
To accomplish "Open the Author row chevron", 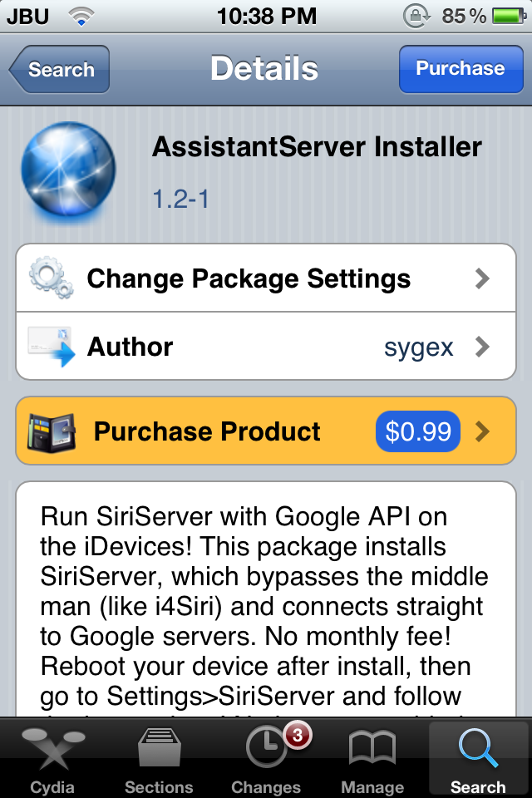I will click(x=481, y=347).
